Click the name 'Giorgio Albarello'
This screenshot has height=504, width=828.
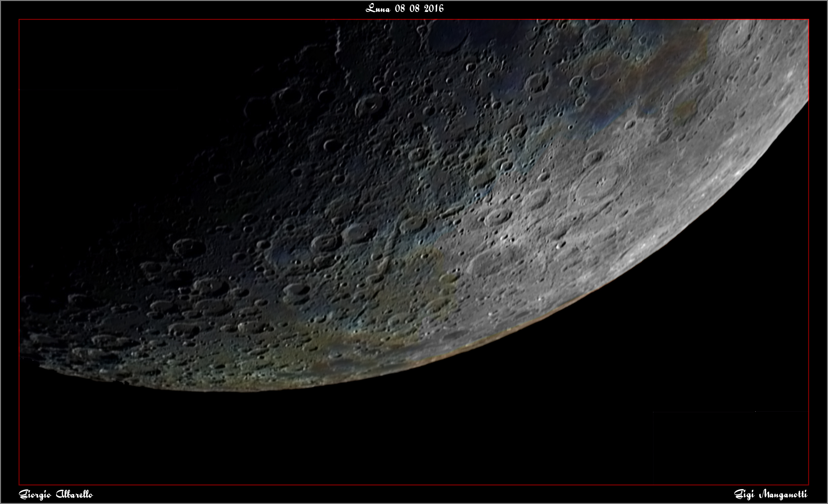point(56,494)
